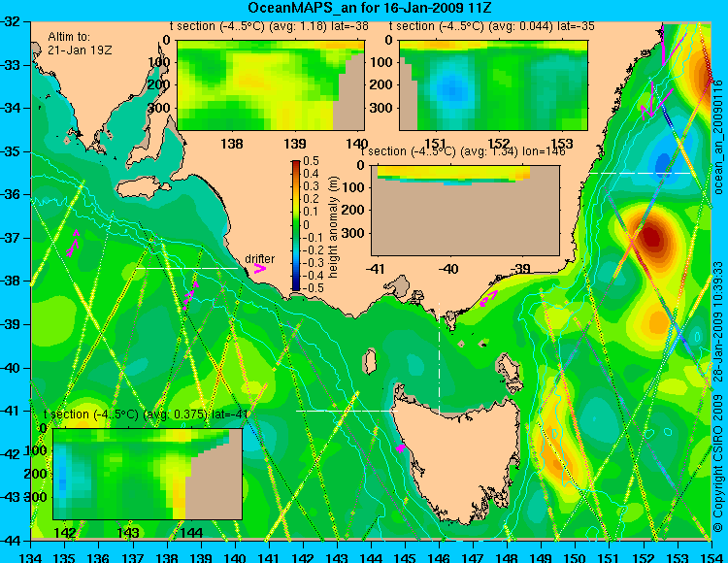The height and width of the screenshot is (563, 728).
Task: Click the 134 longitude tick on the bottom axis
Action: (x=31, y=557)
